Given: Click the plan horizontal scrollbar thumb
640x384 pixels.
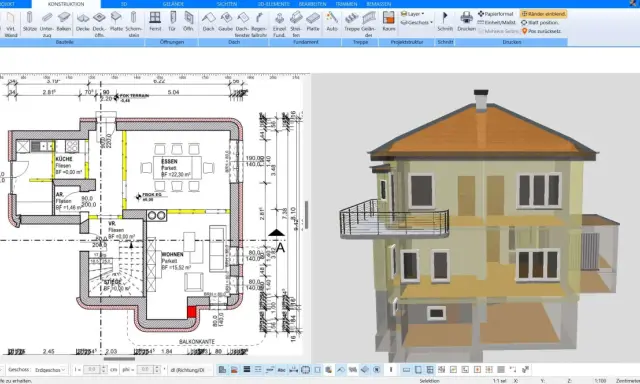Looking at the screenshot, I should pos(119,359).
